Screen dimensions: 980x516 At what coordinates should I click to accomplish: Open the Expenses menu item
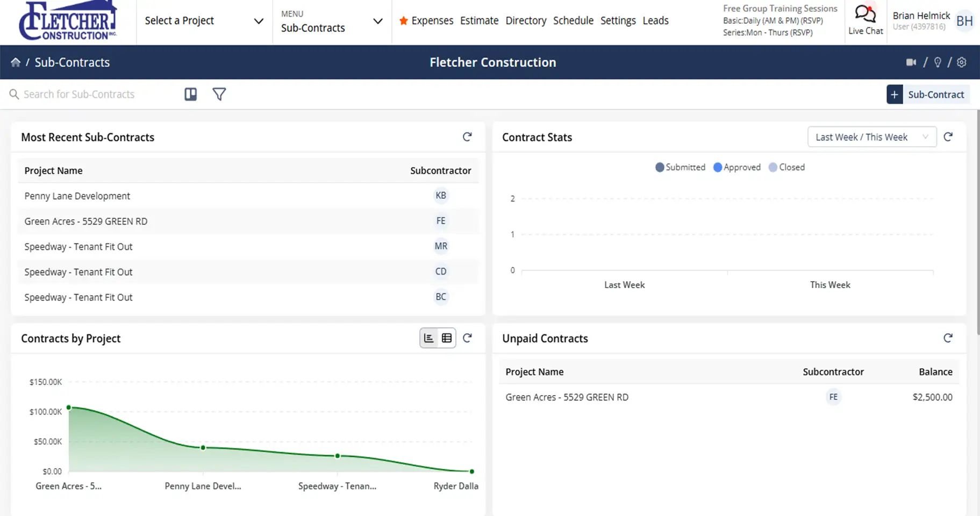(x=432, y=21)
